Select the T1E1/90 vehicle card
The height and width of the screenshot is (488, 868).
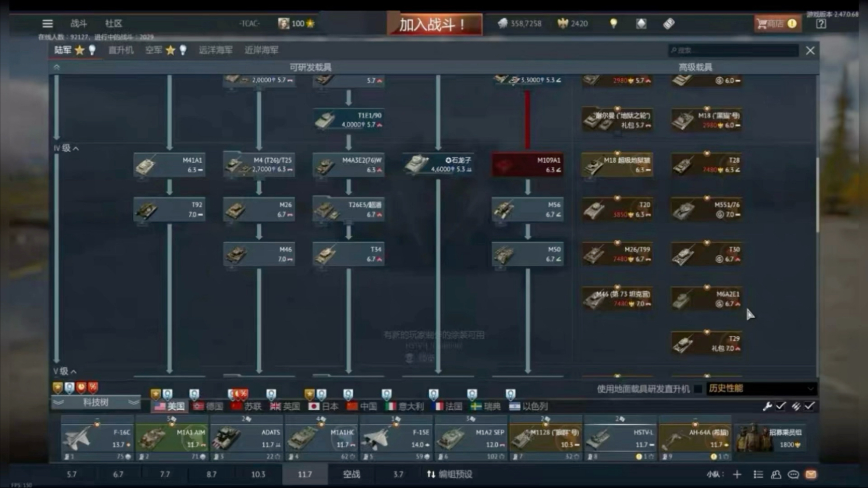tap(349, 120)
